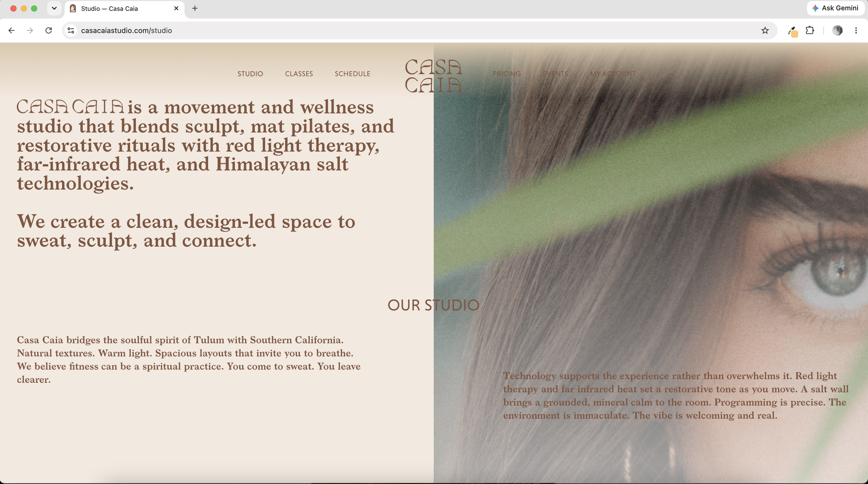868x484 pixels.
Task: Open the PRICING nav link
Action: pos(507,74)
